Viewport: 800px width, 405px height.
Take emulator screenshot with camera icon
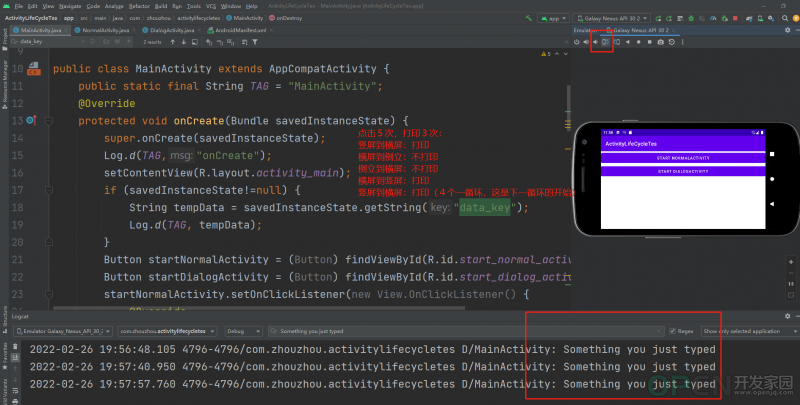(661, 42)
